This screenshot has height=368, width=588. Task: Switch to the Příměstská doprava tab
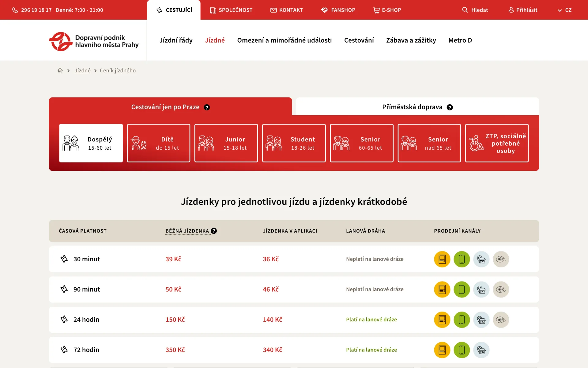pyautogui.click(x=417, y=107)
